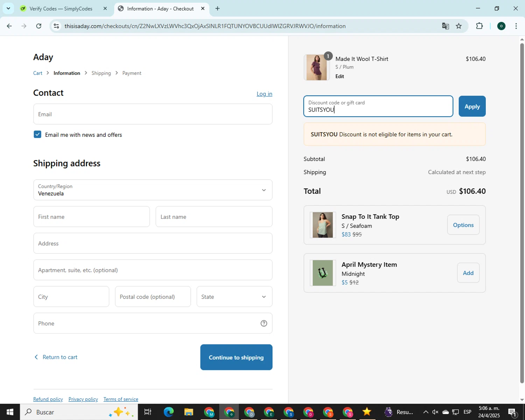The width and height of the screenshot is (525, 420).
Task: Click the Log in link
Action: 264,94
